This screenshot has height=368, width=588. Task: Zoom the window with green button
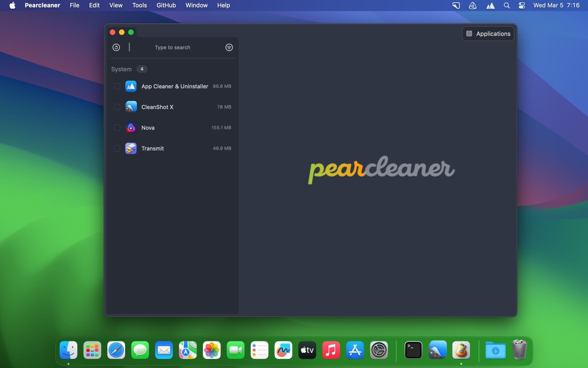coord(131,32)
